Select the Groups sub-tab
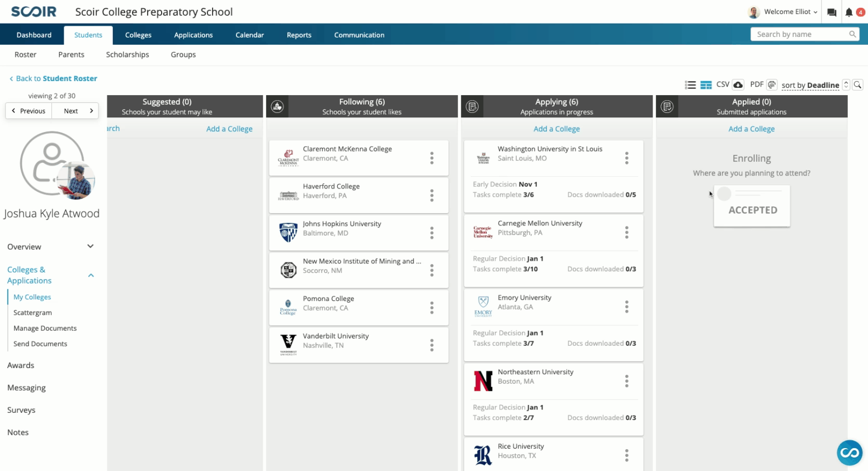Image resolution: width=868 pixels, height=471 pixels. [x=183, y=54]
